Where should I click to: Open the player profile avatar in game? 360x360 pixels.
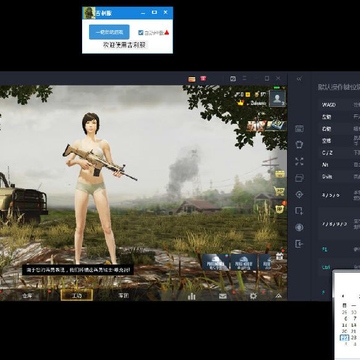277,99
